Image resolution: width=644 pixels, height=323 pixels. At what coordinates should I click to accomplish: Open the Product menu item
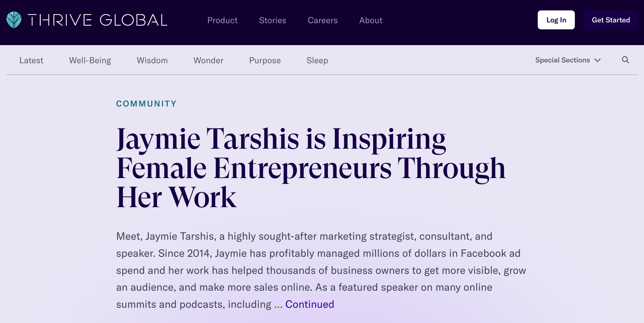pos(222,20)
